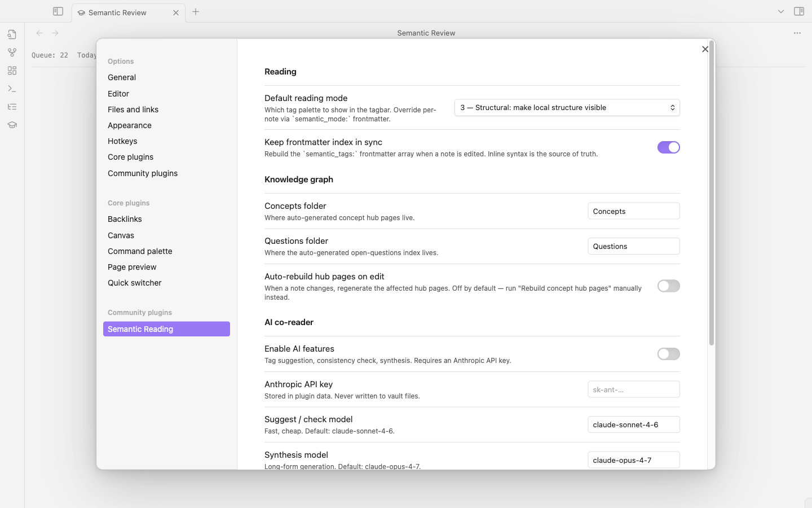Enable Auto-rebuild hub pages on edit

point(669,286)
